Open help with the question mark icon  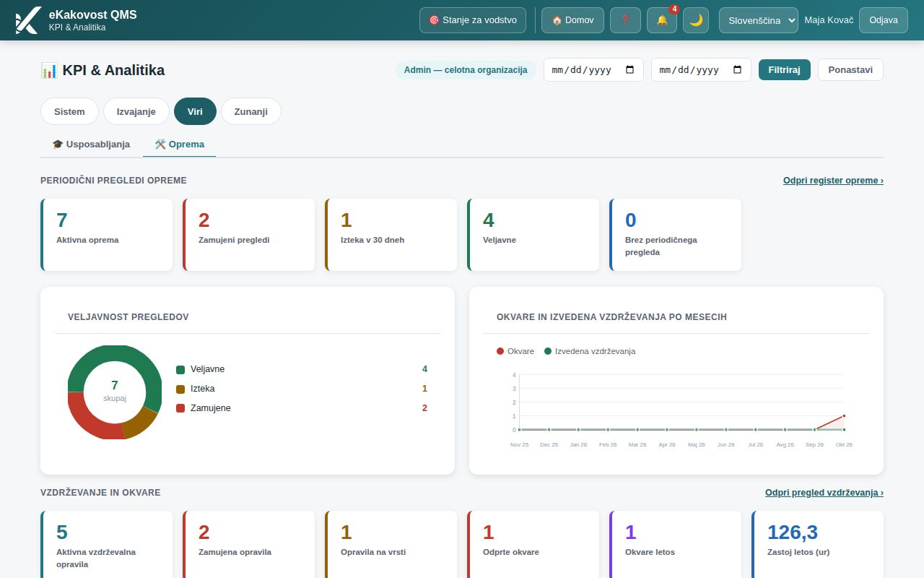tap(625, 20)
